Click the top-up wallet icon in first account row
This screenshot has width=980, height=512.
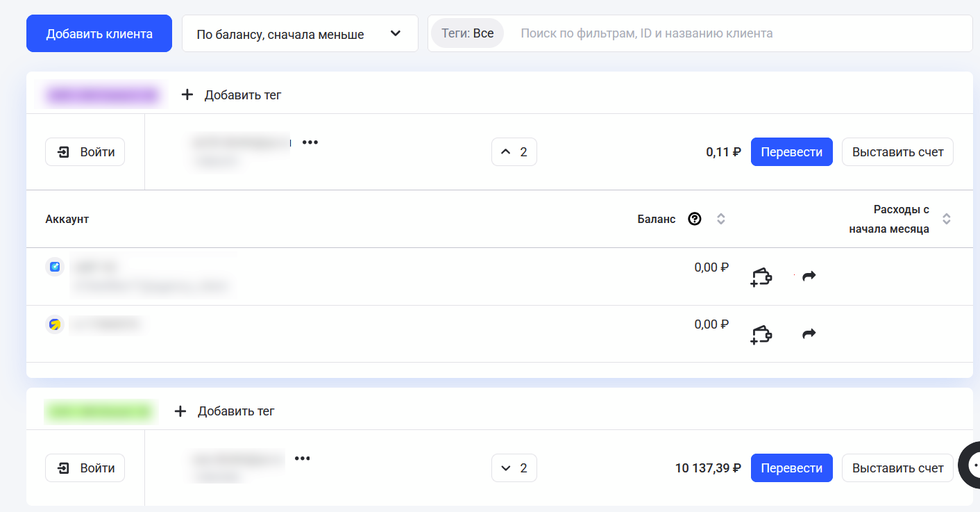point(761,277)
